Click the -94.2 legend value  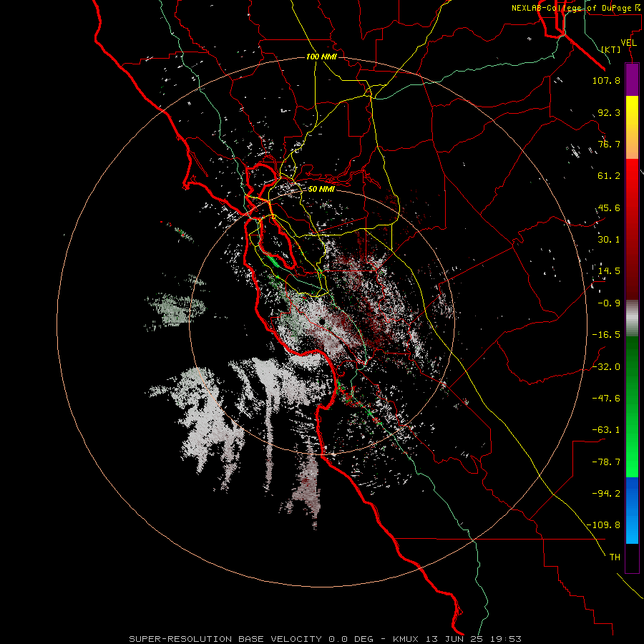tap(606, 494)
